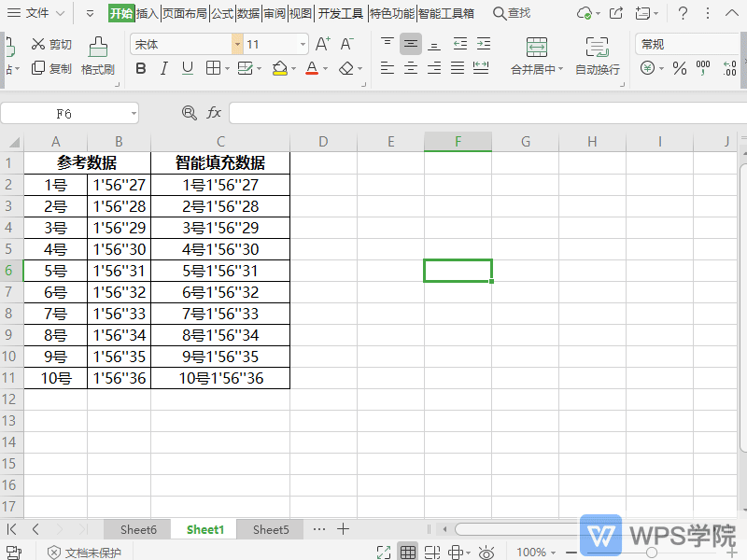Click the Merge and Center (合并居中) icon
The image size is (747, 560).
point(536,47)
